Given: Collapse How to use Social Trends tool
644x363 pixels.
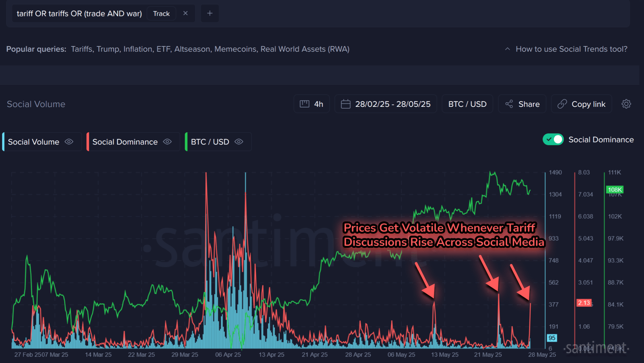Looking at the screenshot, I should [x=566, y=49].
